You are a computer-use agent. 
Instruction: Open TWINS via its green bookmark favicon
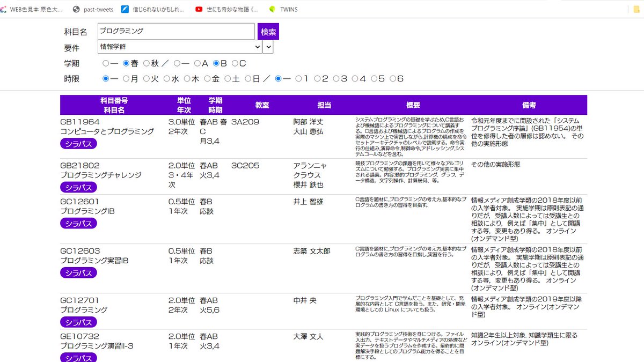(271, 9)
